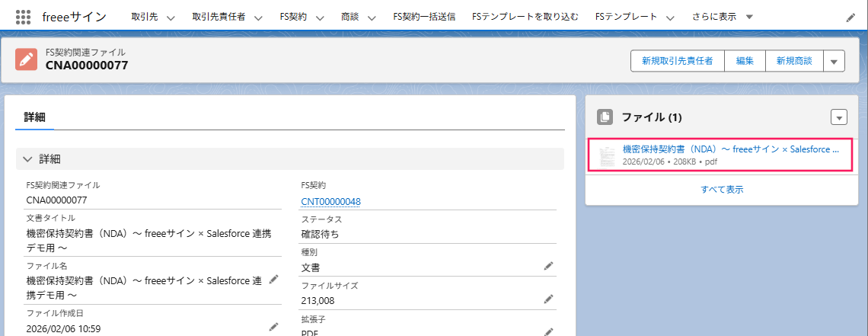868x336 pixels.
Task: Click the すべて表示 link
Action: [x=722, y=189]
